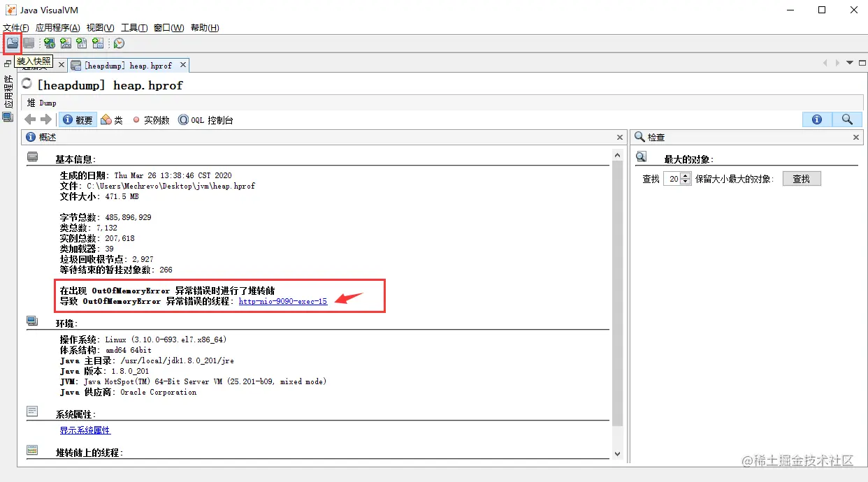Switch to the 实例数 instances view
868x482 pixels.
coord(150,120)
